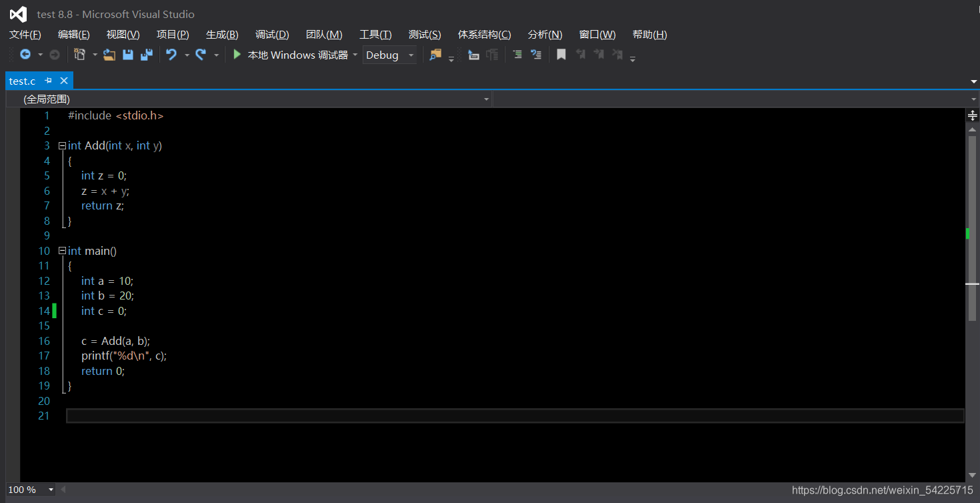This screenshot has height=503, width=980.
Task: Open bookmark toolbar overflow options arrow
Action: (633, 59)
